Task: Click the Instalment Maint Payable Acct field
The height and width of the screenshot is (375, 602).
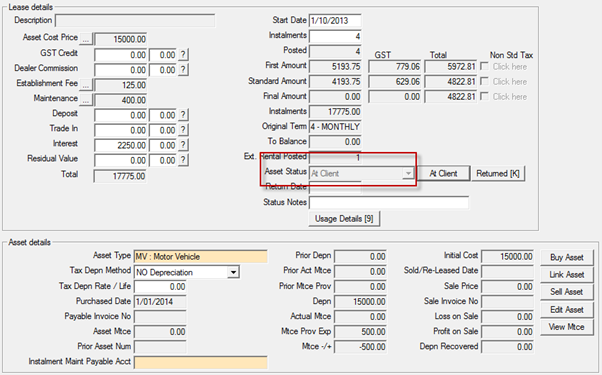Action: (x=200, y=362)
